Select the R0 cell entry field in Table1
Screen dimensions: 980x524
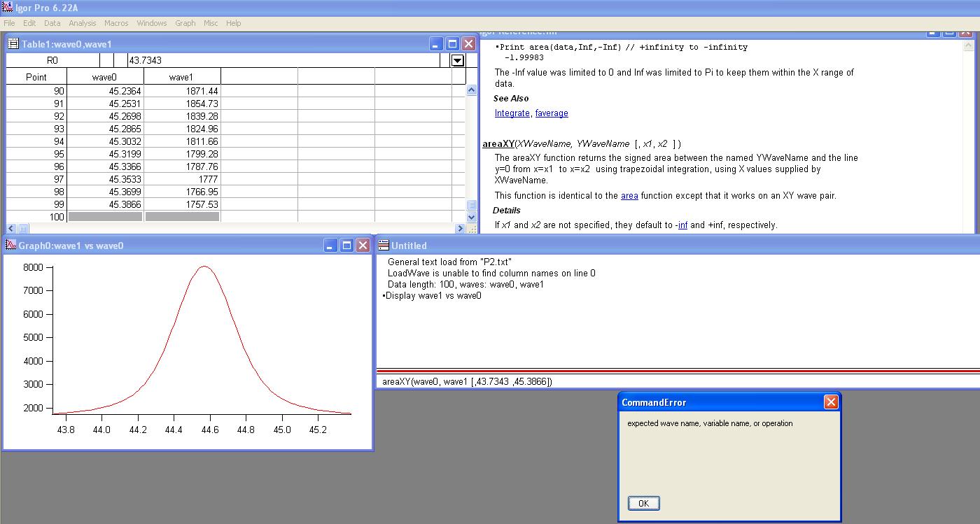point(52,60)
